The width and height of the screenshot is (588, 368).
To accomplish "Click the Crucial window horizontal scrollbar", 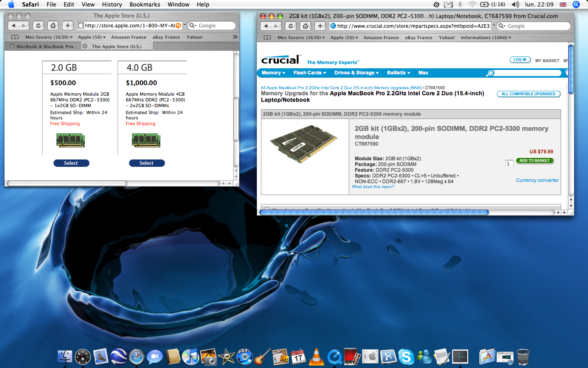I will 374,212.
